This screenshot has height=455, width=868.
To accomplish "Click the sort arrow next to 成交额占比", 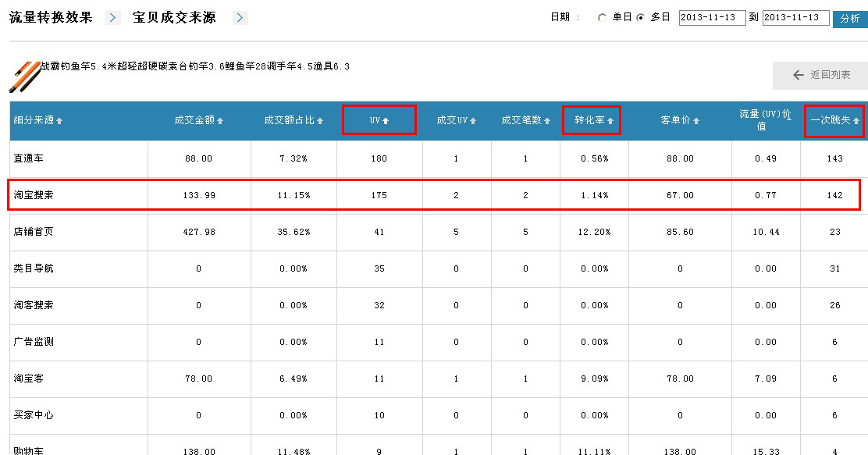I will pos(320,121).
